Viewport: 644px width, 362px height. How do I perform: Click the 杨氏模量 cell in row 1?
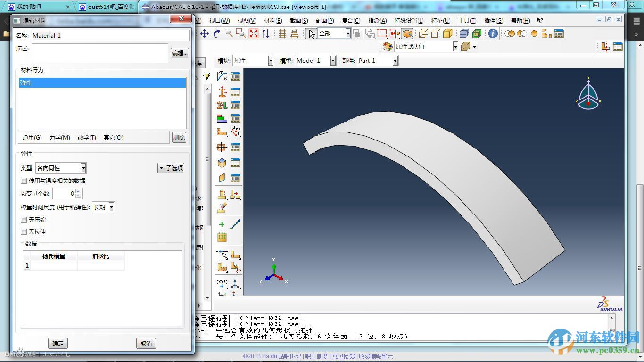coord(54,265)
